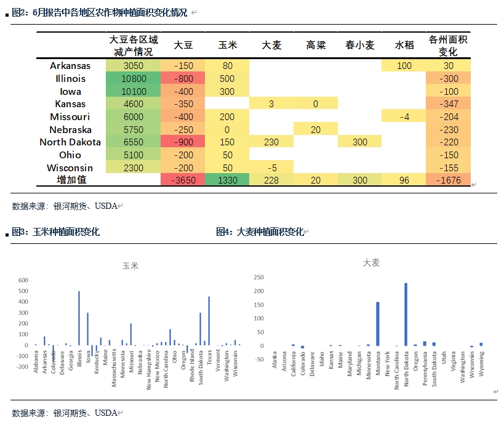Click the red -900 North Dakota cell
Screen dimensions: 504x425
coord(183,142)
